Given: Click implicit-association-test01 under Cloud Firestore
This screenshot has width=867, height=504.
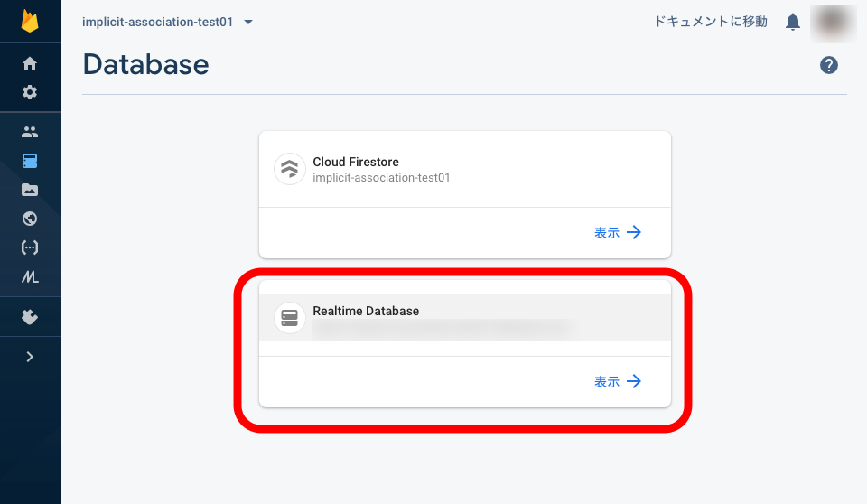Looking at the screenshot, I should pyautogui.click(x=381, y=178).
